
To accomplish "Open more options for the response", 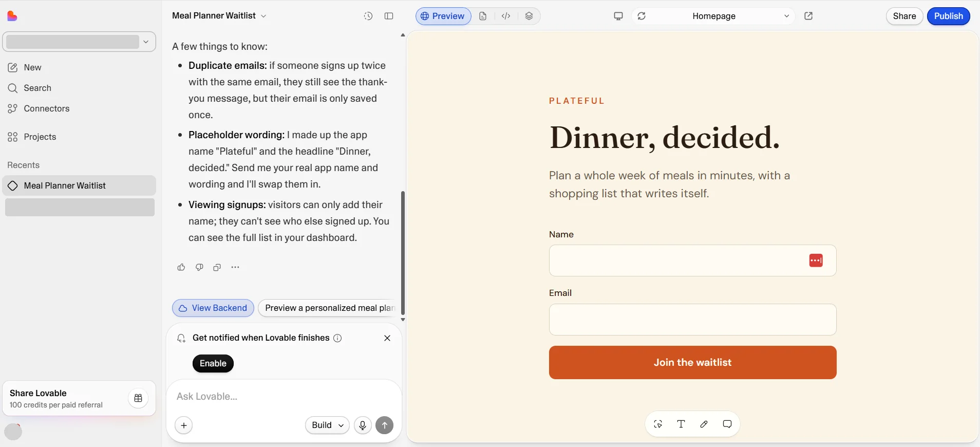I will pyautogui.click(x=235, y=267).
